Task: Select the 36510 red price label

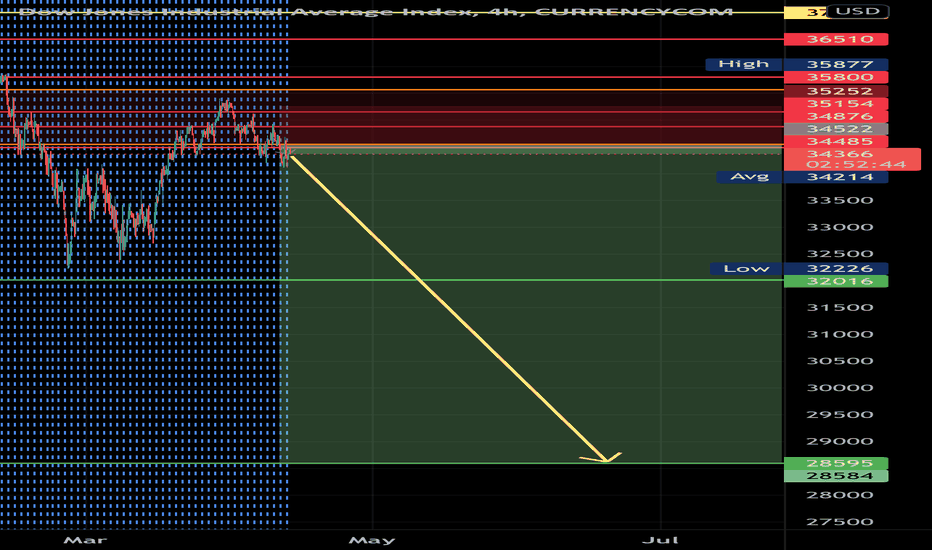Action: [836, 39]
